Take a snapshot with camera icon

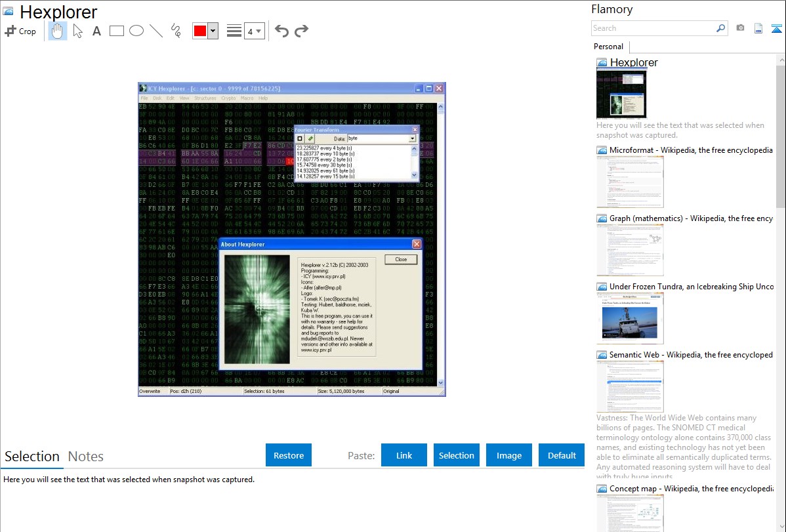pos(740,28)
